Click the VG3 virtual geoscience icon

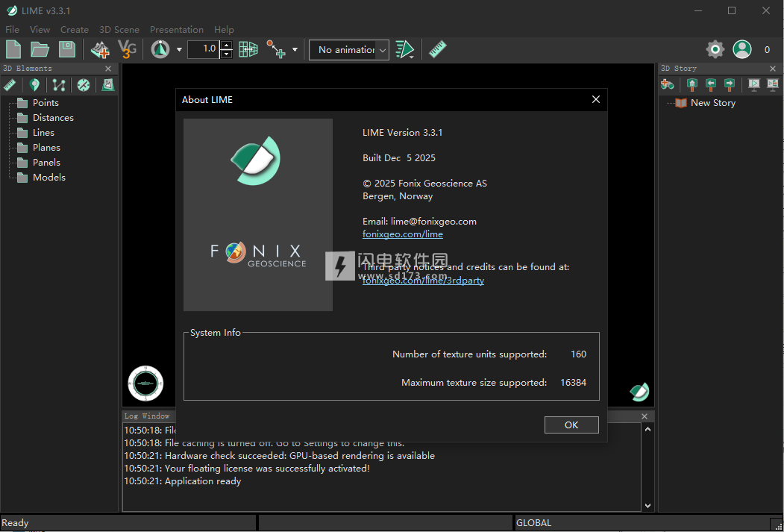pyautogui.click(x=128, y=50)
